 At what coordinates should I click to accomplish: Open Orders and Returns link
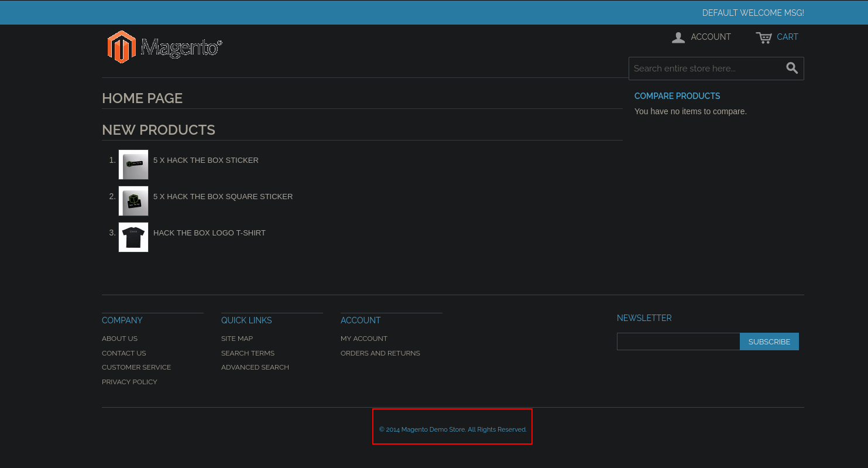click(x=380, y=353)
